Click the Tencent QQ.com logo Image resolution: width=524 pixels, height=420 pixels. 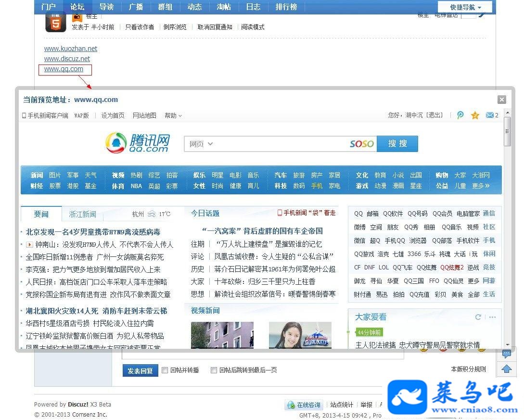tap(137, 143)
